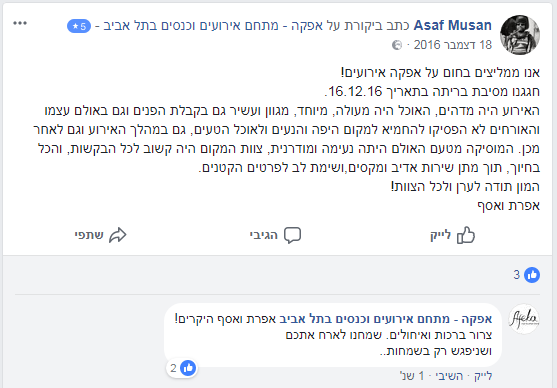Screen dimensions: 557x388
Task: Click the Afeka page logo avatar in the comment
Action: [x=524, y=319]
